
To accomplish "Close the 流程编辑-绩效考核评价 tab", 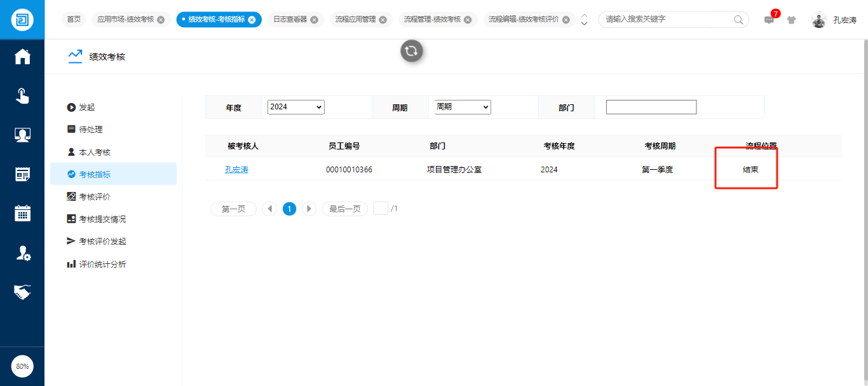I will coord(566,20).
